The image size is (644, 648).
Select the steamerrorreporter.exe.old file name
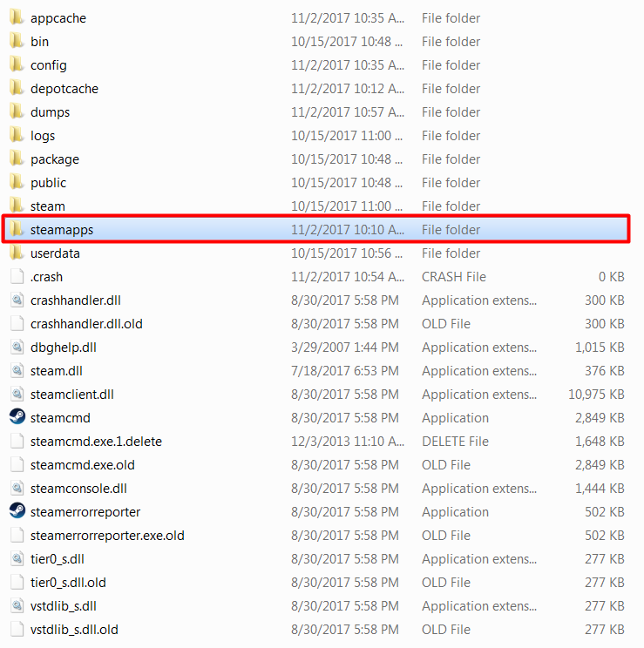[107, 537]
